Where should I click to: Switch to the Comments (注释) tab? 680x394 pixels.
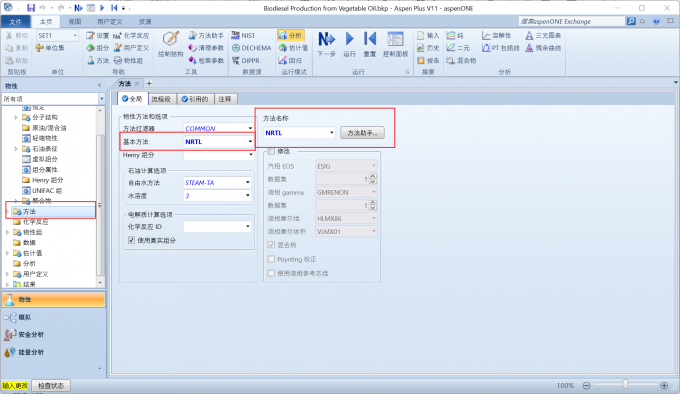pos(225,99)
